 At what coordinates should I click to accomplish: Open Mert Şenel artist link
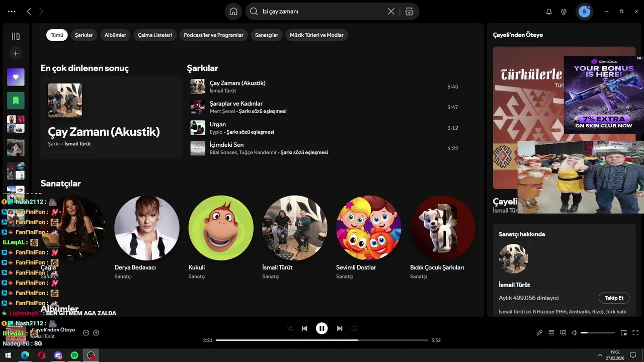[x=222, y=111]
